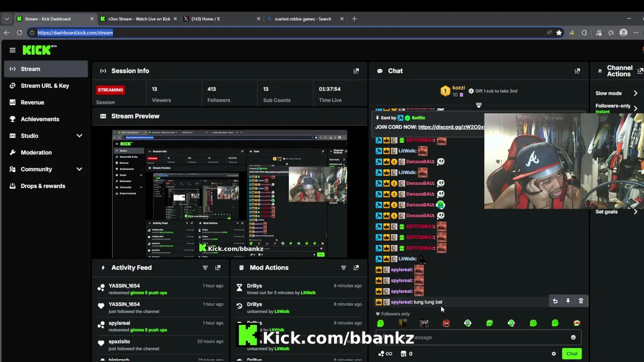The image size is (644, 362).
Task: Pop out the Session Info panel
Action: (x=356, y=71)
